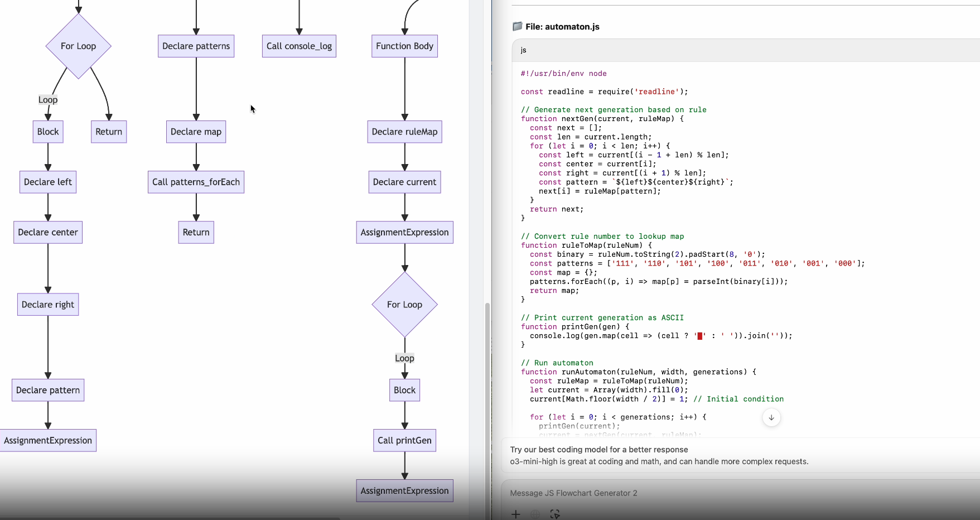Select the Call console_log flowchart node
980x520 pixels.
[299, 46]
